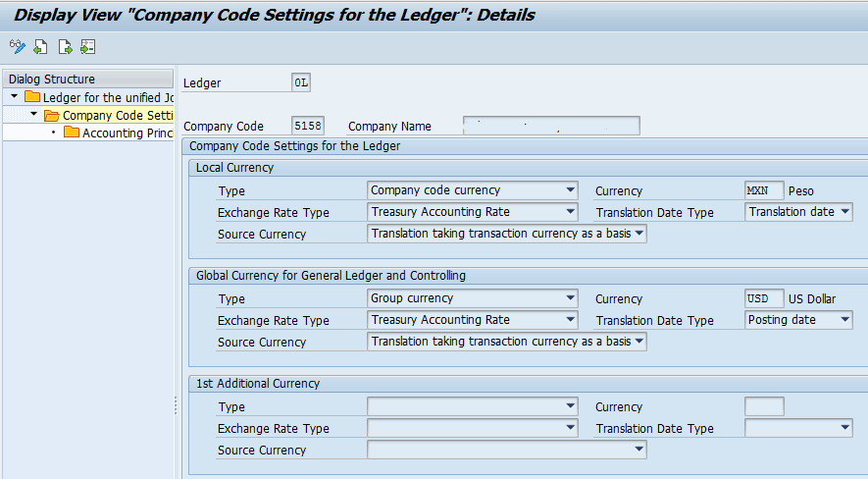This screenshot has height=479, width=868.
Task: Collapse the Company Code Settings tree node
Action: 33,115
